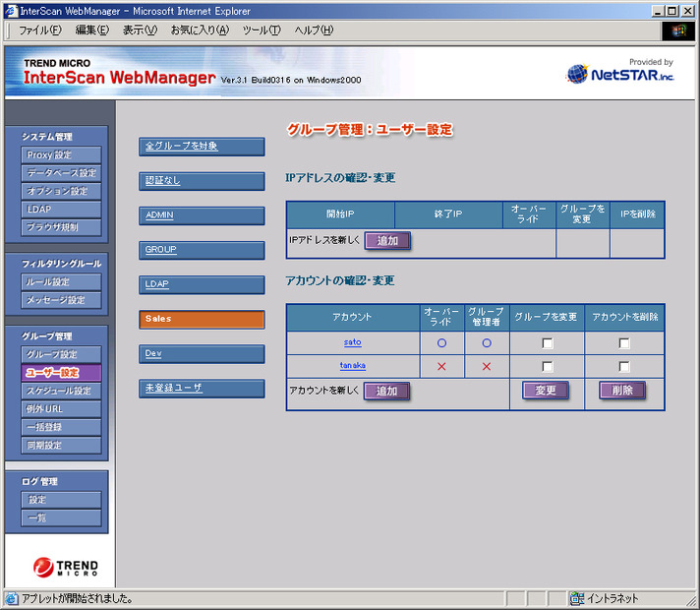The width and height of the screenshot is (700, 610).
Task: Open log 設定 page
Action: [x=61, y=500]
